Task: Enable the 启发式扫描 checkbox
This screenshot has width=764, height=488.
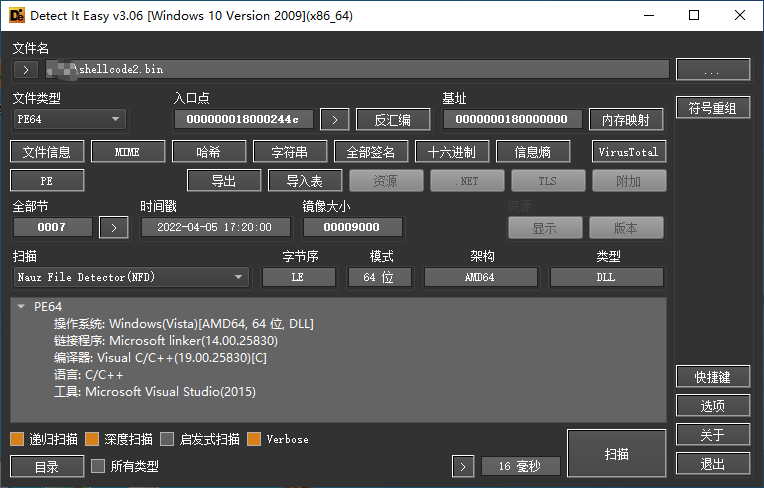Action: tap(167, 439)
